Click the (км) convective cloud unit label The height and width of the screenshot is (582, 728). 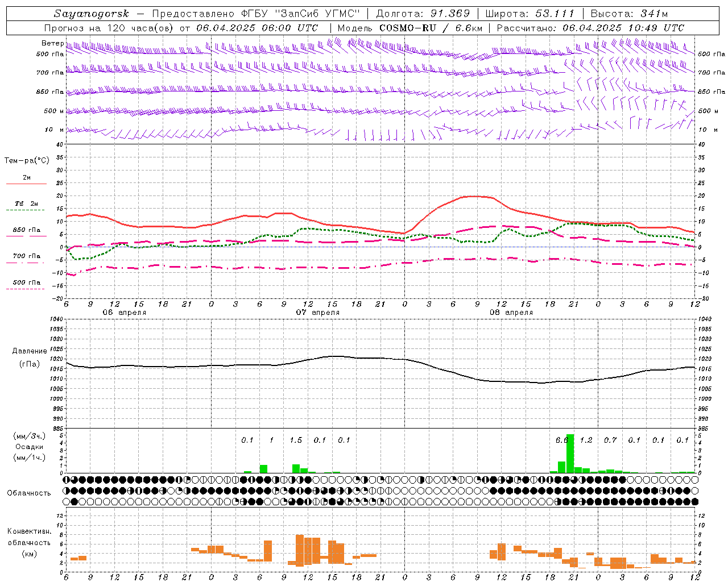[x=29, y=554]
